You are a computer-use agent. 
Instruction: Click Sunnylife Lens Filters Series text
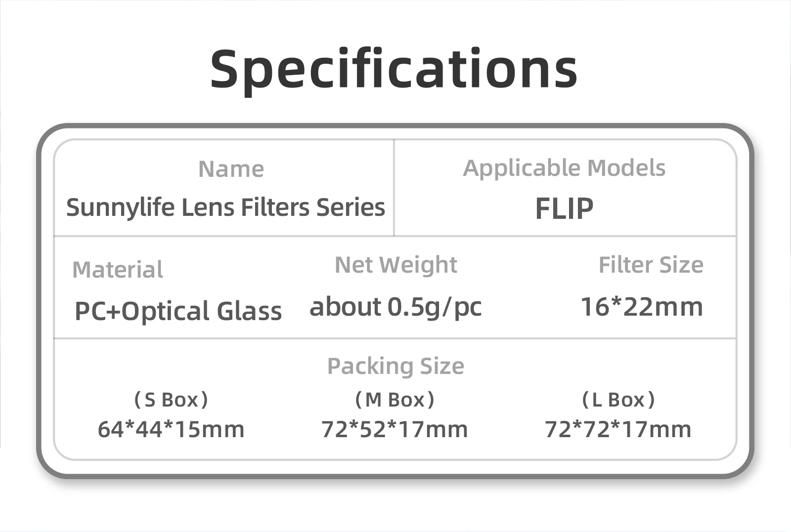[225, 207]
